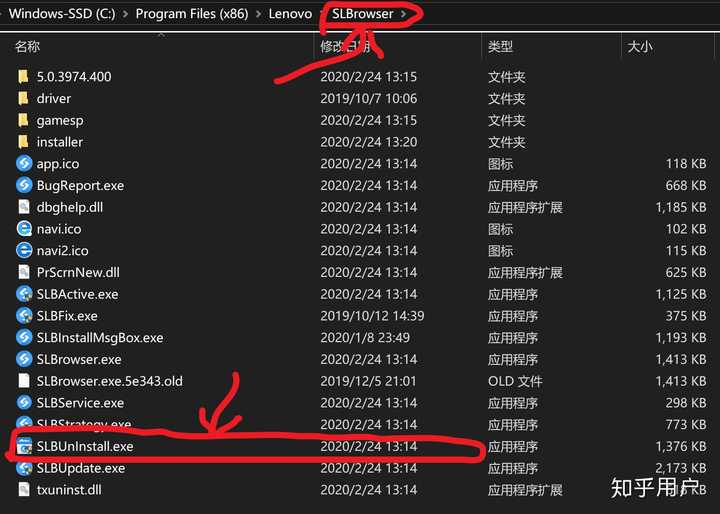Select file name BugReport.exe

pos(80,186)
